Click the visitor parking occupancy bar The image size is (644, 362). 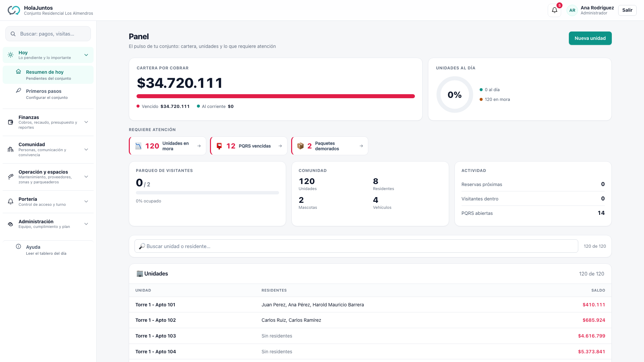(x=207, y=193)
